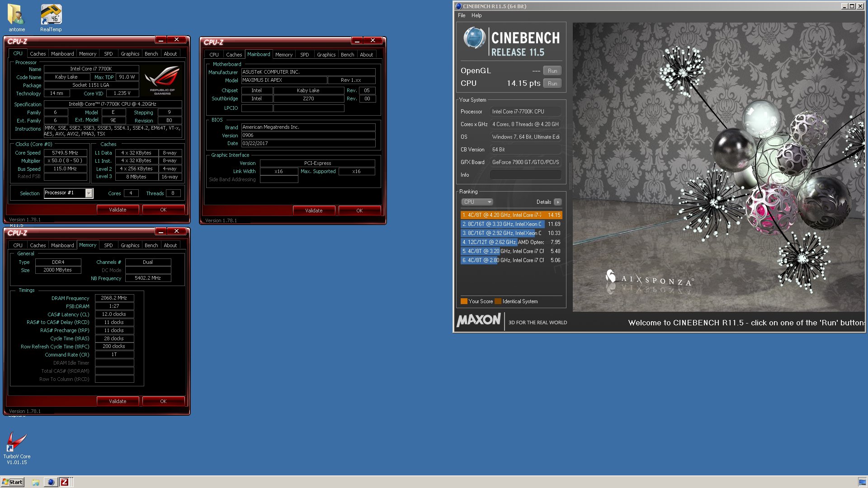Click the MAXON logo

coord(478,320)
